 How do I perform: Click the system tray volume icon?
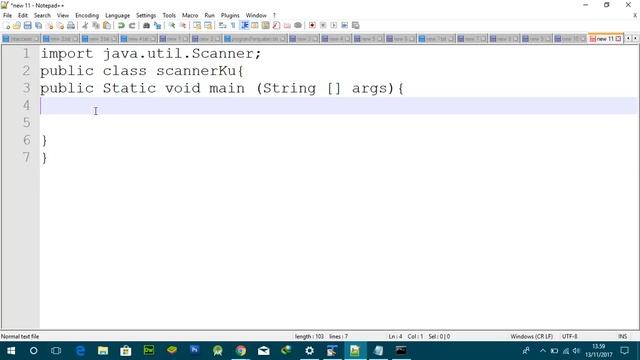coord(576,351)
